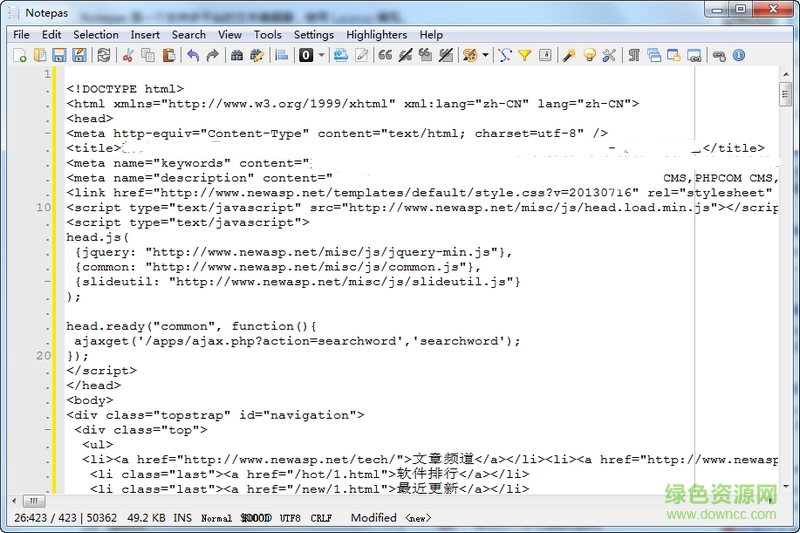800x533 pixels.
Task: Click line number 10 in gutter
Action: coord(44,208)
